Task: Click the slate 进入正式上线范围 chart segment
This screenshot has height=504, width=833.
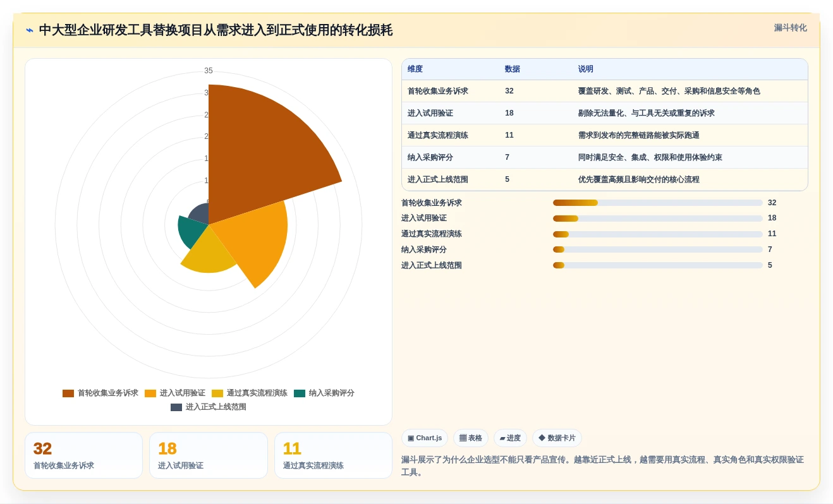Action: 199,215
